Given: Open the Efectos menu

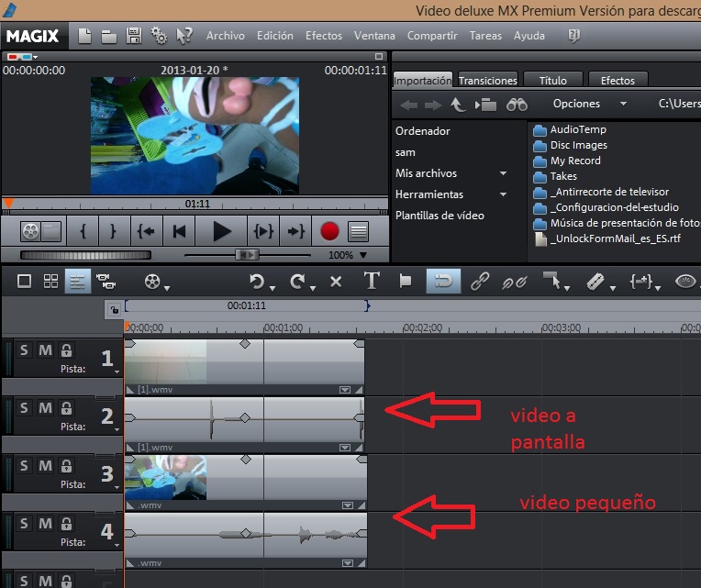Looking at the screenshot, I should (x=324, y=36).
